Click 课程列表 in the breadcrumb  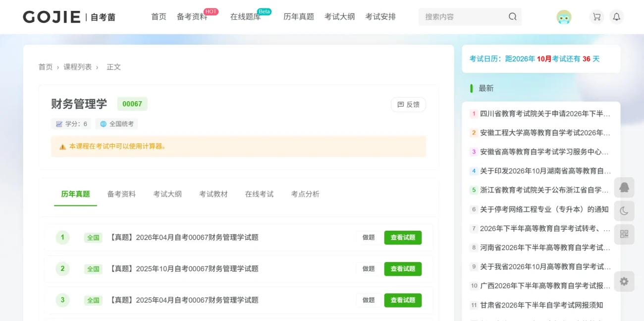coord(78,67)
